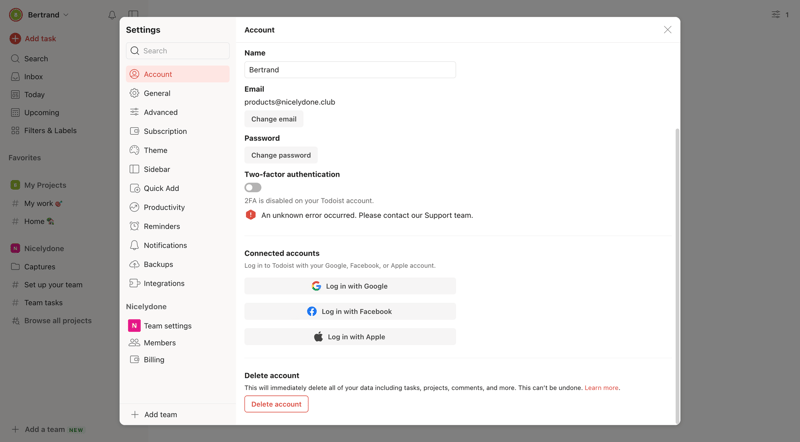The height and width of the screenshot is (442, 800).
Task: Click the red Add task plus icon
Action: tap(15, 38)
